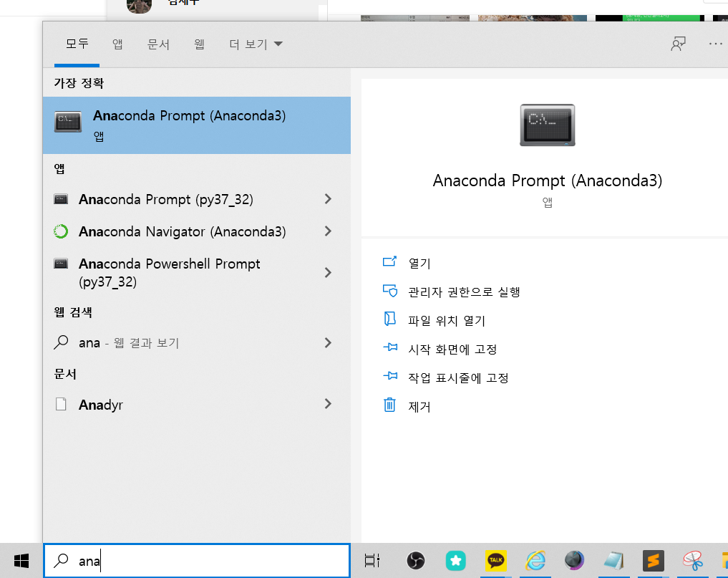Open Internet Explorer from the taskbar

click(535, 560)
